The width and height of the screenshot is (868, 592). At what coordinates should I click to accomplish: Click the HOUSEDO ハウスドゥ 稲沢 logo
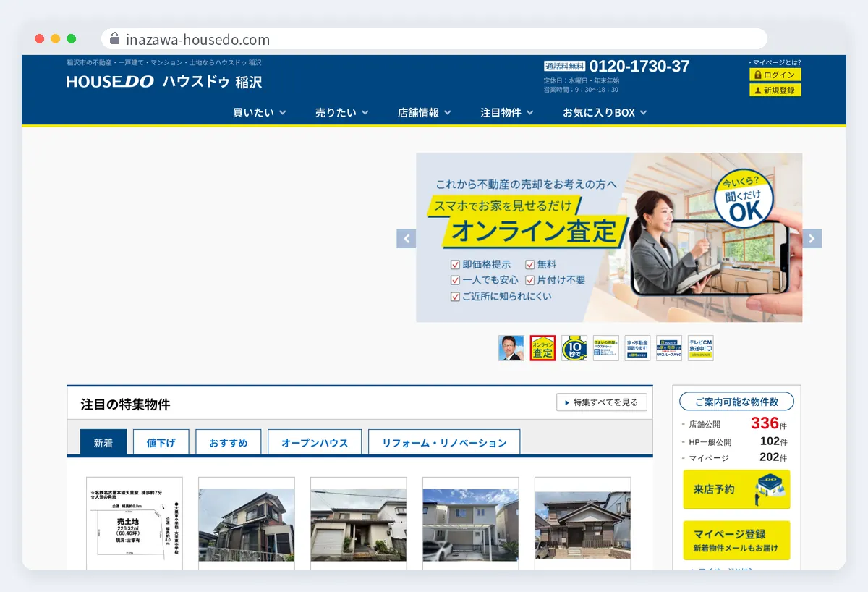164,82
